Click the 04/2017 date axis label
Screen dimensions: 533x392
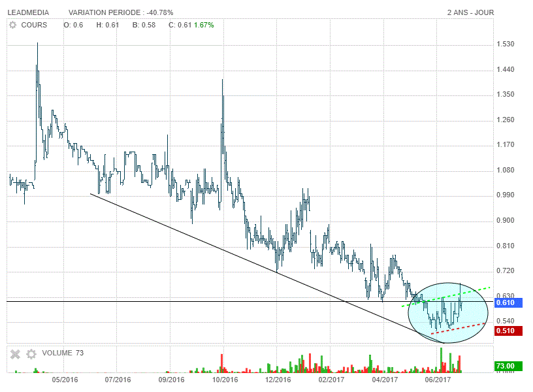pyautogui.click(x=385, y=380)
